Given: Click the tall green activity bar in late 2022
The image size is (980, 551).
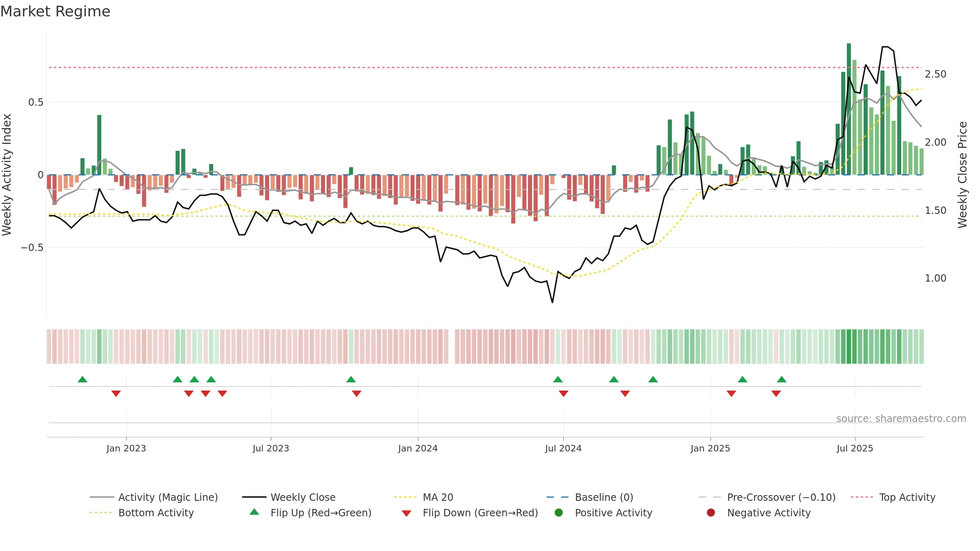Looking at the screenshot, I should pos(99,145).
